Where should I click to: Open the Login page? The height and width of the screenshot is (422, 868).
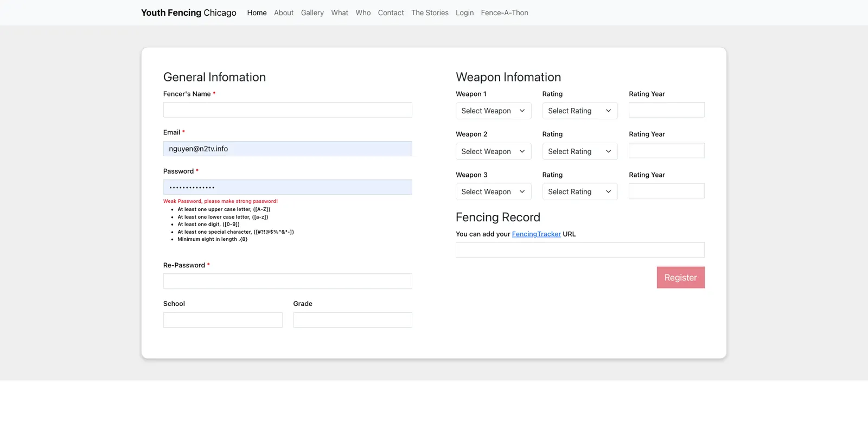(464, 12)
